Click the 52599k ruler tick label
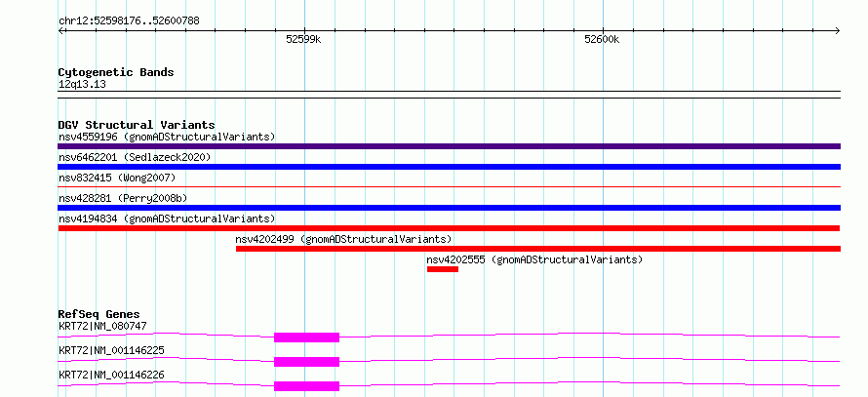Viewport: 868px width, 397px height. point(303,39)
